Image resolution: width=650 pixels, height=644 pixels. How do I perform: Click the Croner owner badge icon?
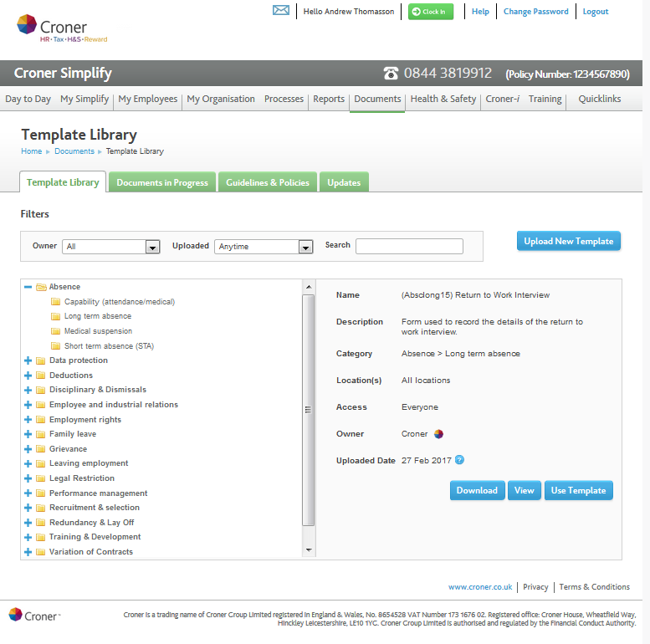(x=438, y=434)
